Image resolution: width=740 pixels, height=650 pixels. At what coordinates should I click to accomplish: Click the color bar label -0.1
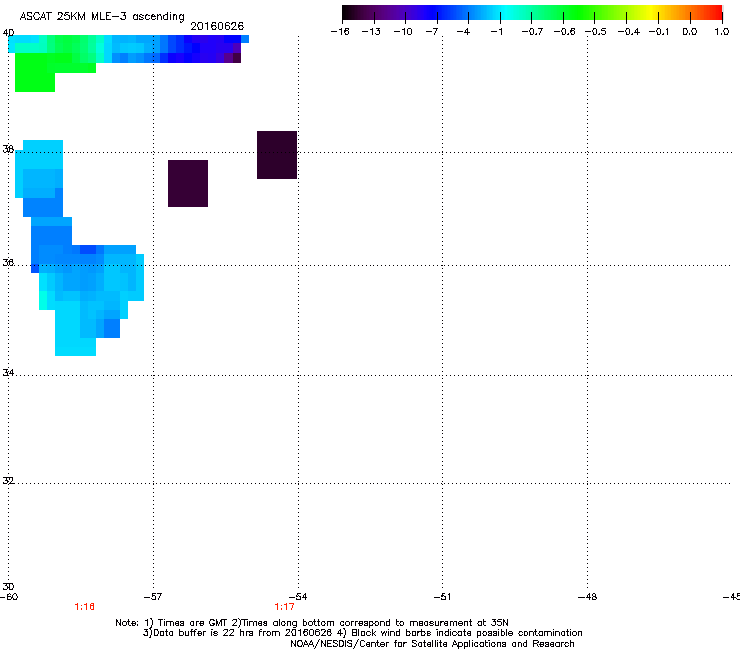coord(659,32)
